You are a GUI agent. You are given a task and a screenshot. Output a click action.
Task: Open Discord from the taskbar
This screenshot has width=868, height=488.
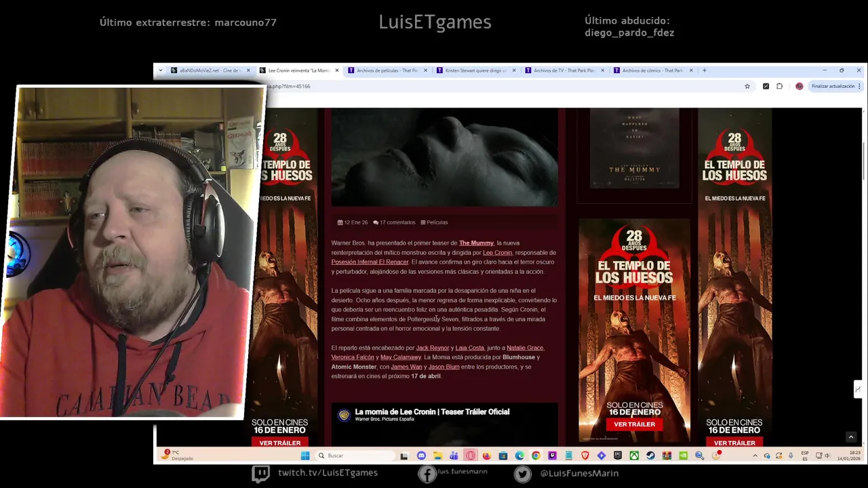coord(422,455)
